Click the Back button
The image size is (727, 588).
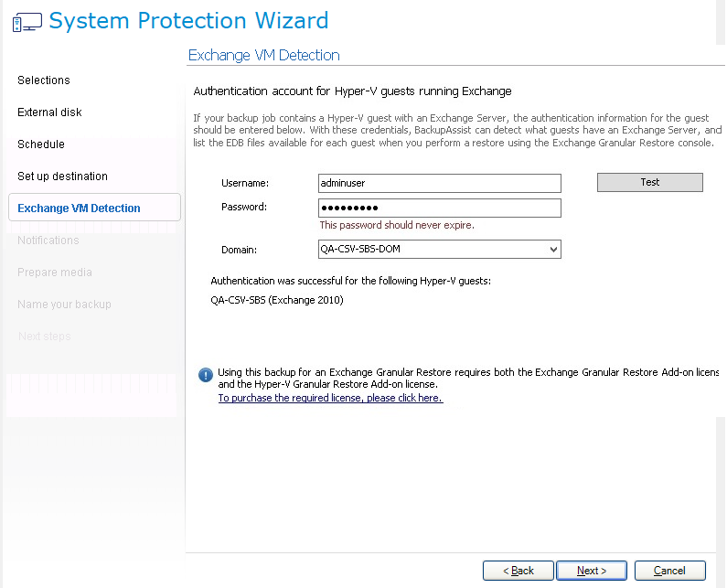[x=518, y=571]
